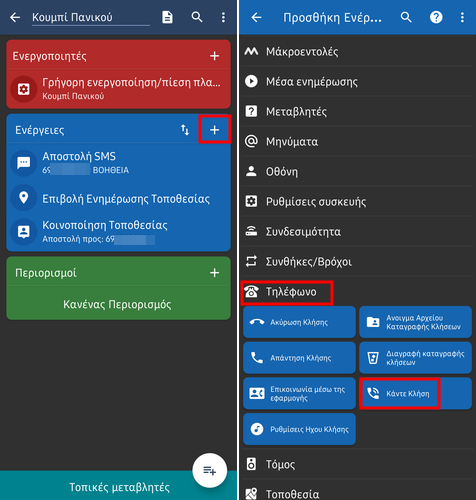Collapse the Τηλέφωνο category
Viewport: 476px width, 500px height.
(357, 292)
